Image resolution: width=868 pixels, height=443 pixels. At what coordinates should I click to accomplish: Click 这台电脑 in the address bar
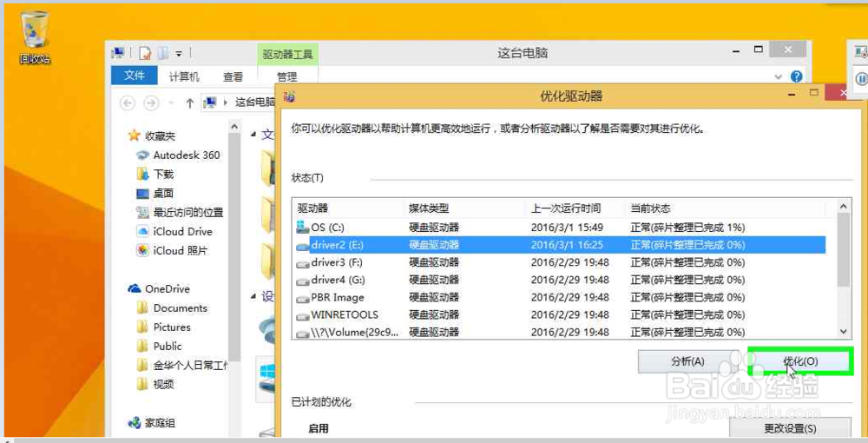pyautogui.click(x=254, y=102)
